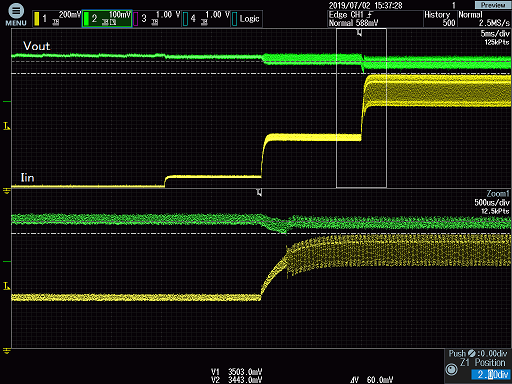
Task: Select channel 3 1.00 V settings
Action: pos(157,19)
